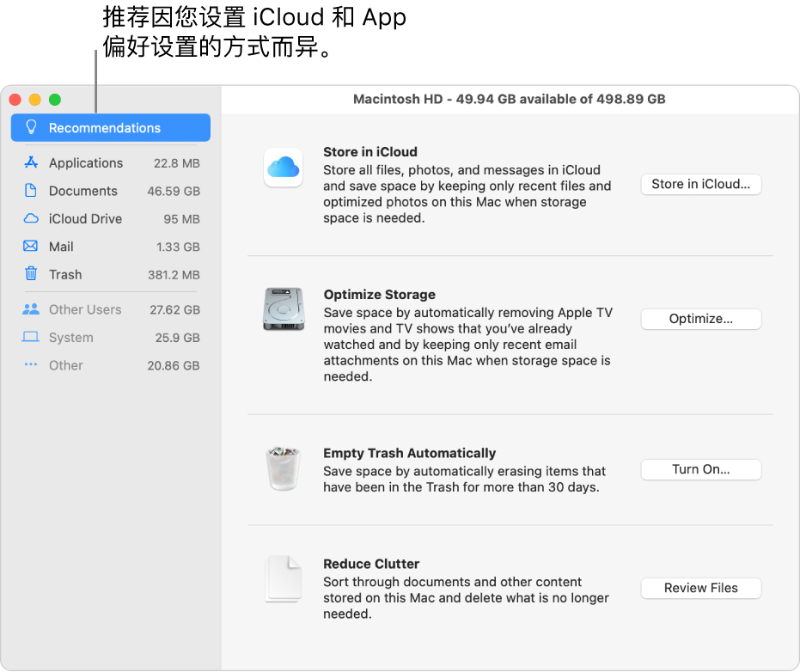Click the 27.62 GB Other Users size
This screenshot has width=800, height=672.
pyautogui.click(x=174, y=309)
